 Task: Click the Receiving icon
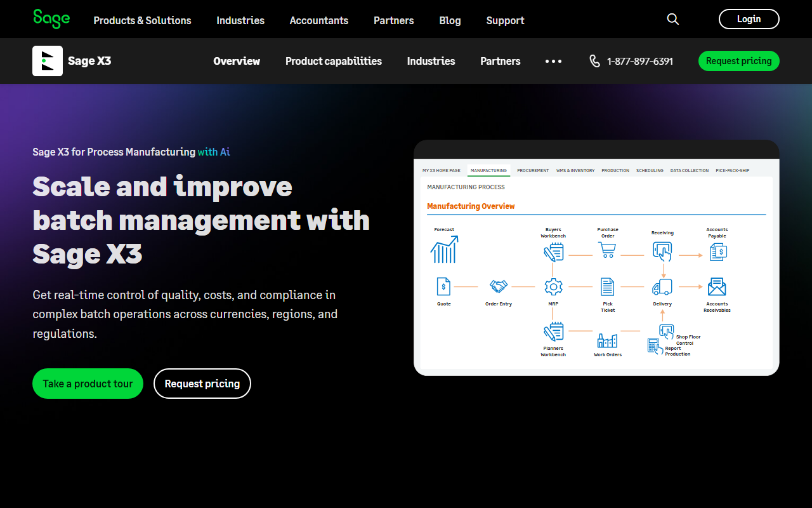pyautogui.click(x=662, y=251)
